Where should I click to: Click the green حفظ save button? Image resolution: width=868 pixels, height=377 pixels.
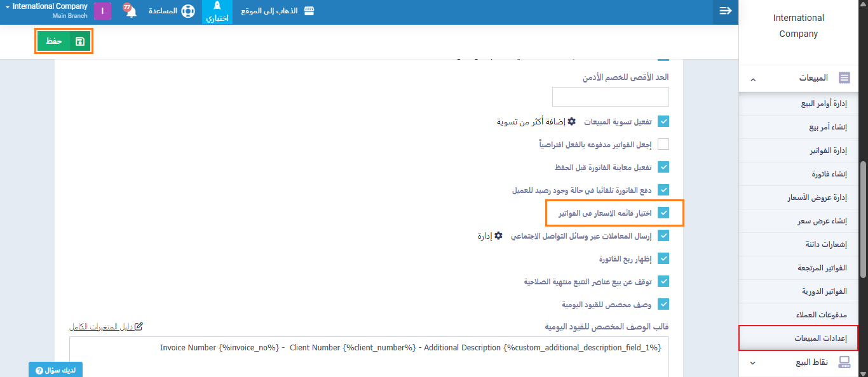click(64, 41)
